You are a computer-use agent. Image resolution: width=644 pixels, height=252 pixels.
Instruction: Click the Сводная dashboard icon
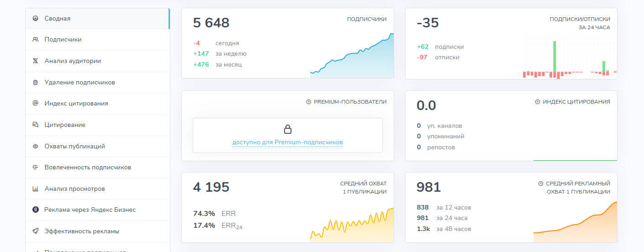click(35, 18)
